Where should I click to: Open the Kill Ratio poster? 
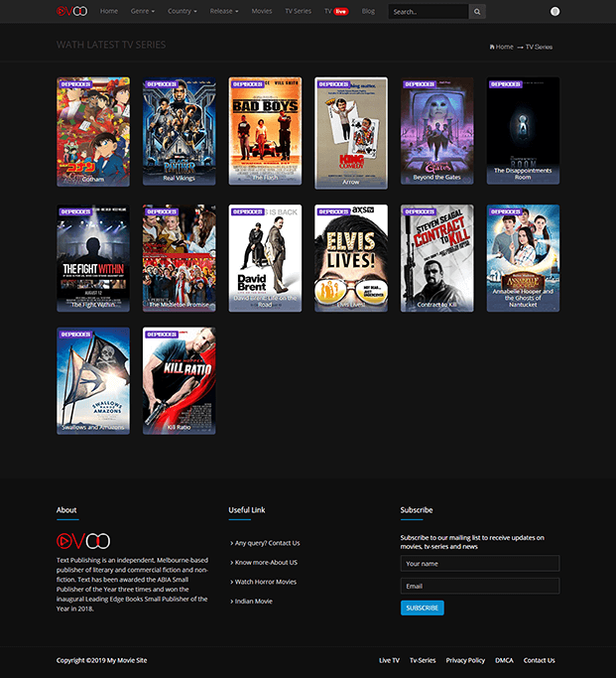pyautogui.click(x=180, y=380)
